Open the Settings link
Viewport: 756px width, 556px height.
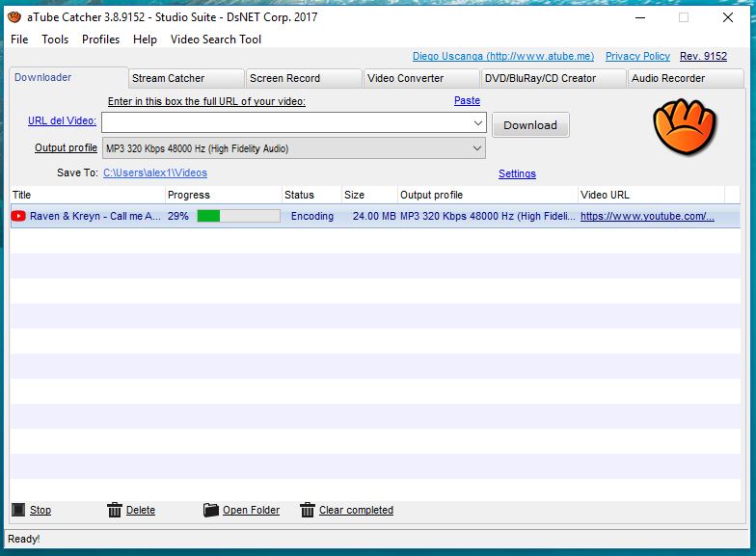point(517,173)
